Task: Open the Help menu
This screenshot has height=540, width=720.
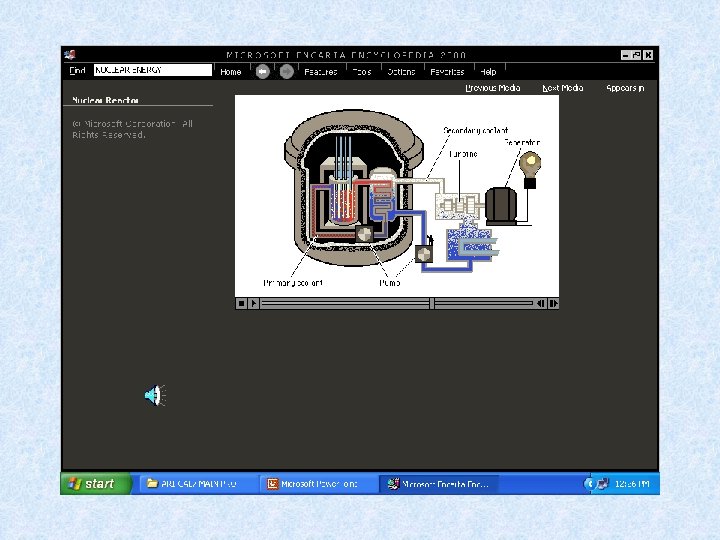Action: pos(488,72)
